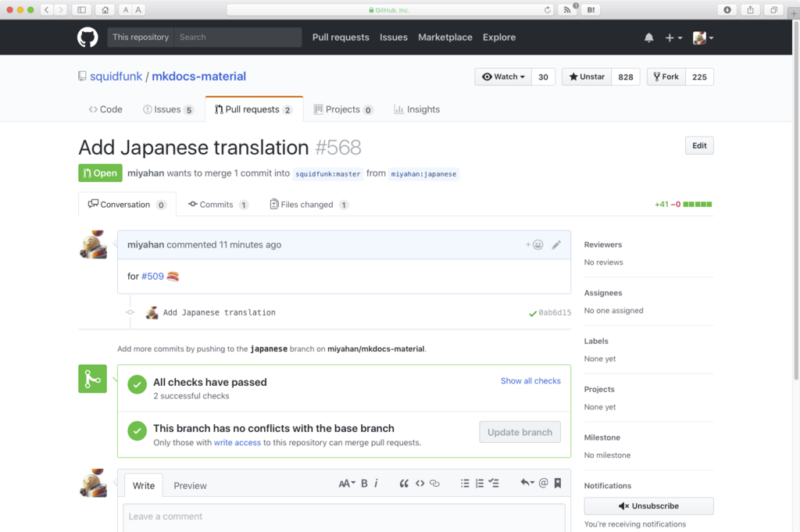Reload the page in Safari
Image resolution: width=800 pixels, height=532 pixels.
pyautogui.click(x=548, y=9)
